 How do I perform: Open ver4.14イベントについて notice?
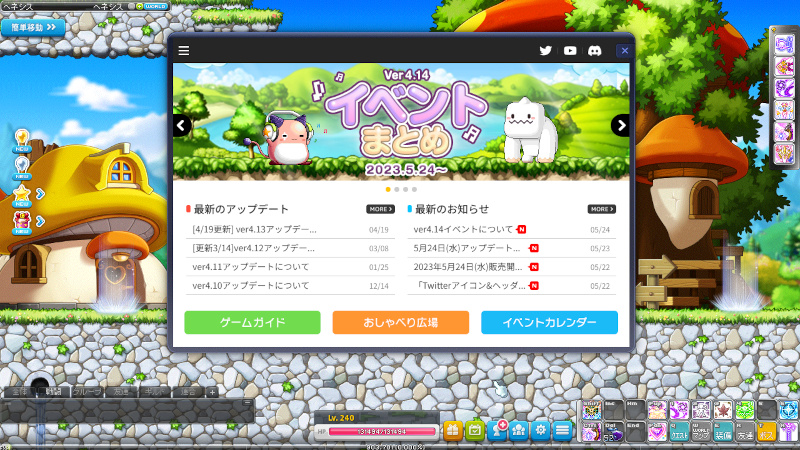coord(511,230)
